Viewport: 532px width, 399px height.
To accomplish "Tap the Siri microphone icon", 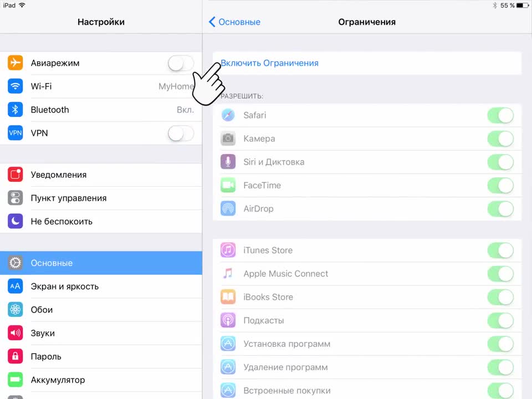I will tap(228, 162).
